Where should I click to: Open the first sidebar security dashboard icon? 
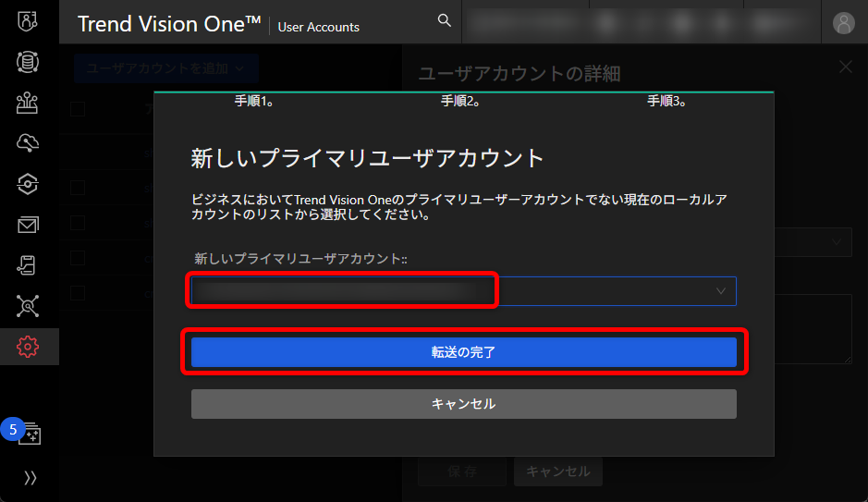pos(28,21)
